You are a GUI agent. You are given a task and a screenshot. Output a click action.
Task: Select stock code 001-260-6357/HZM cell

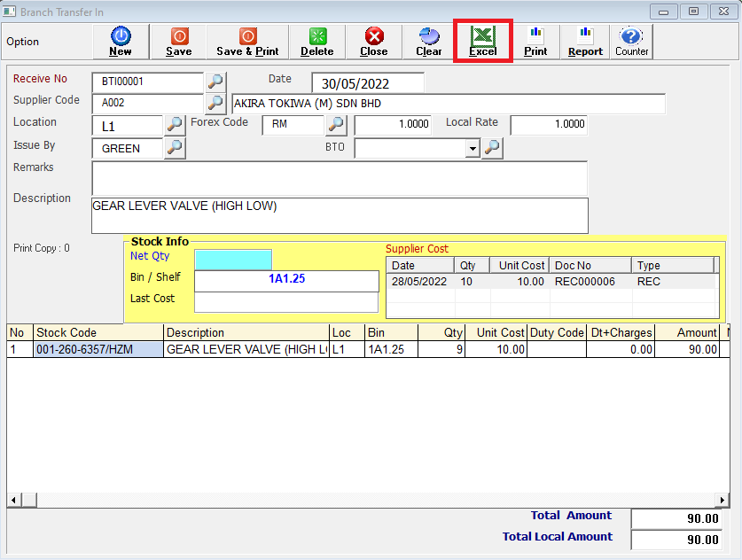click(98, 349)
